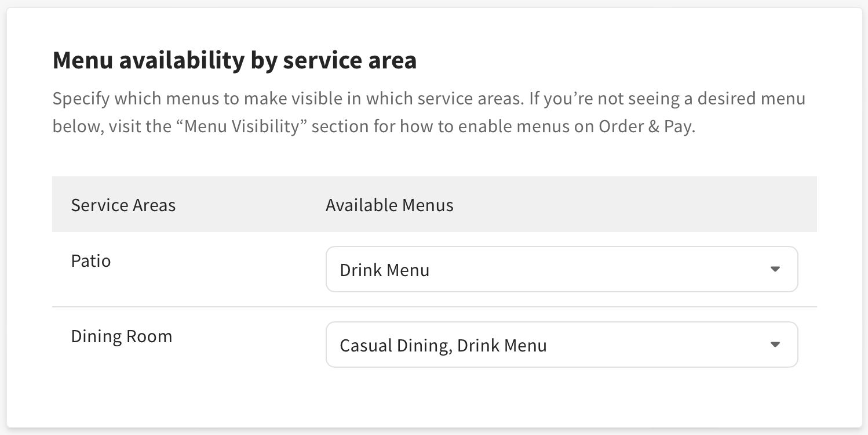
Task: Click the description paragraph under the heading
Action: tap(429, 111)
